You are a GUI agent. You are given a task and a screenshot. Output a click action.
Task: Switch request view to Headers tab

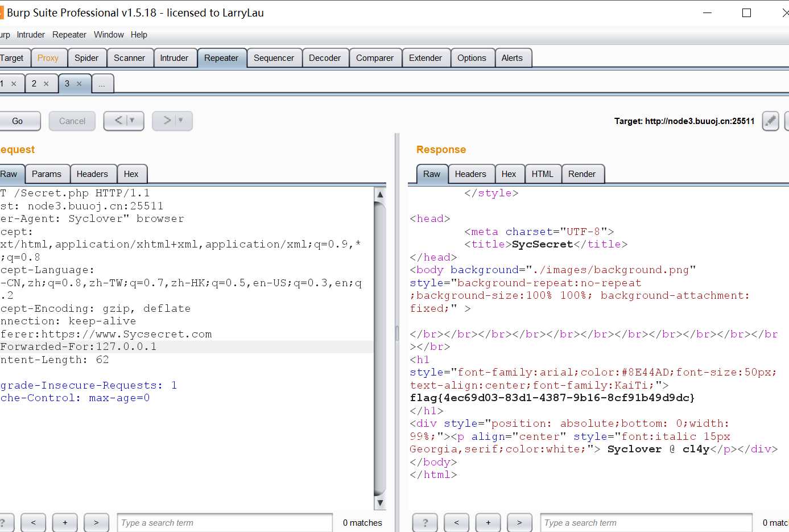[92, 174]
